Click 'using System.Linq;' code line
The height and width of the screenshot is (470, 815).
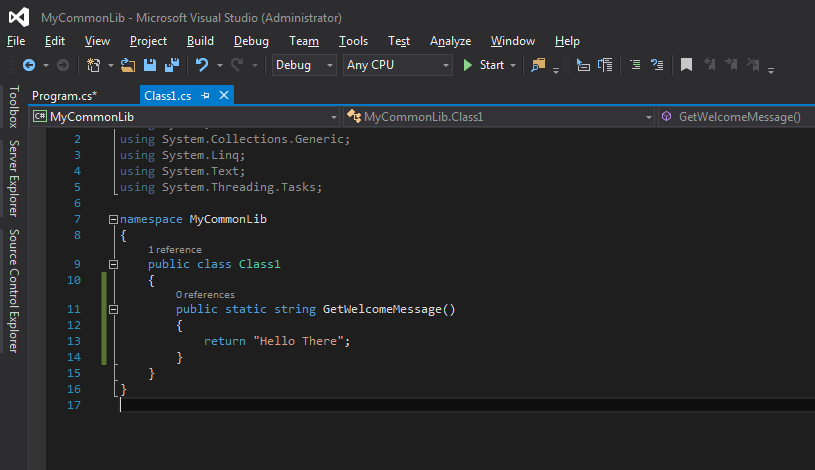pyautogui.click(x=182, y=155)
